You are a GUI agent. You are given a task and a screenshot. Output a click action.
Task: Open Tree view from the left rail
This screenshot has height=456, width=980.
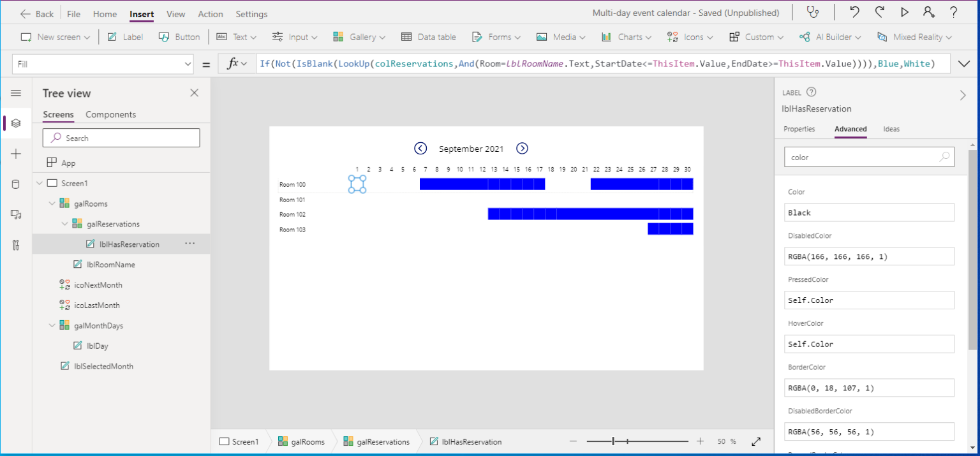(15, 123)
